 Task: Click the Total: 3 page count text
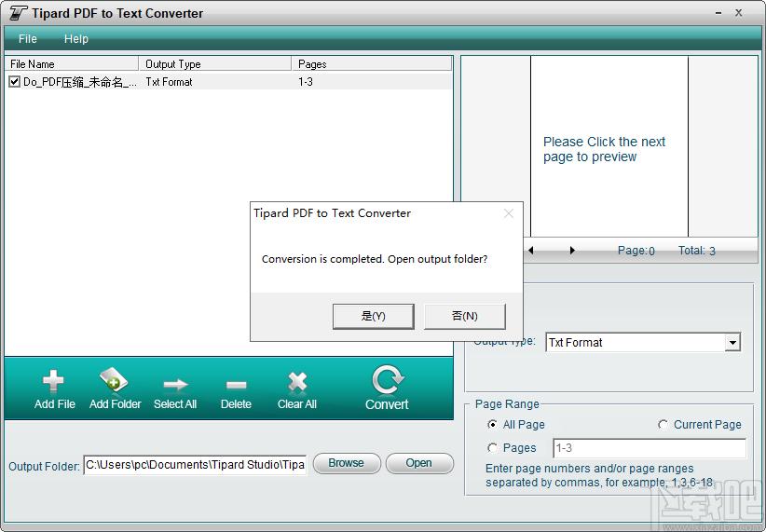(x=697, y=251)
